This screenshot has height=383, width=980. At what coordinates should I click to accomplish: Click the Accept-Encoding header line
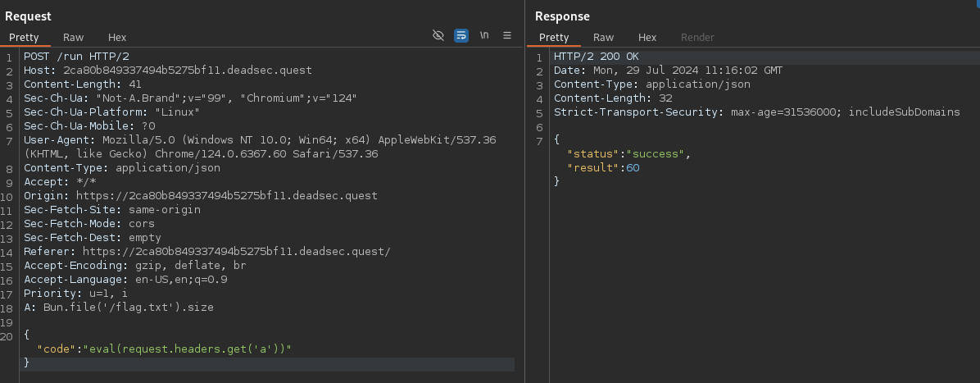(x=135, y=266)
